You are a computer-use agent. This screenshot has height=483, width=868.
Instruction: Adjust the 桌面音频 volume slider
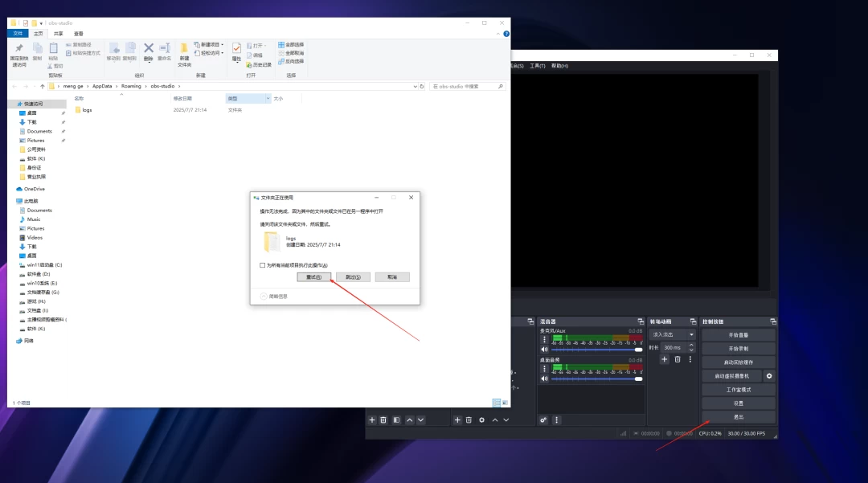(596, 379)
